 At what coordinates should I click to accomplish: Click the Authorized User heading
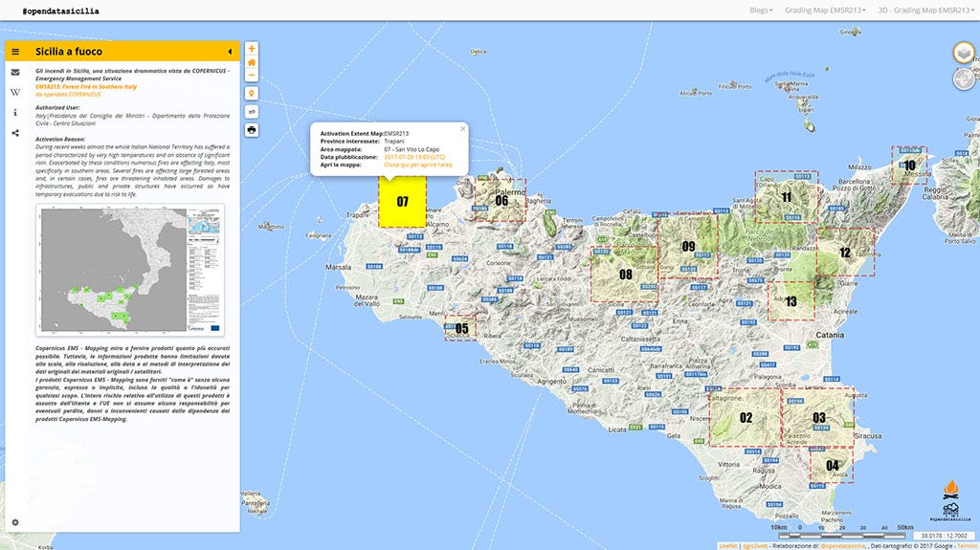[x=57, y=107]
